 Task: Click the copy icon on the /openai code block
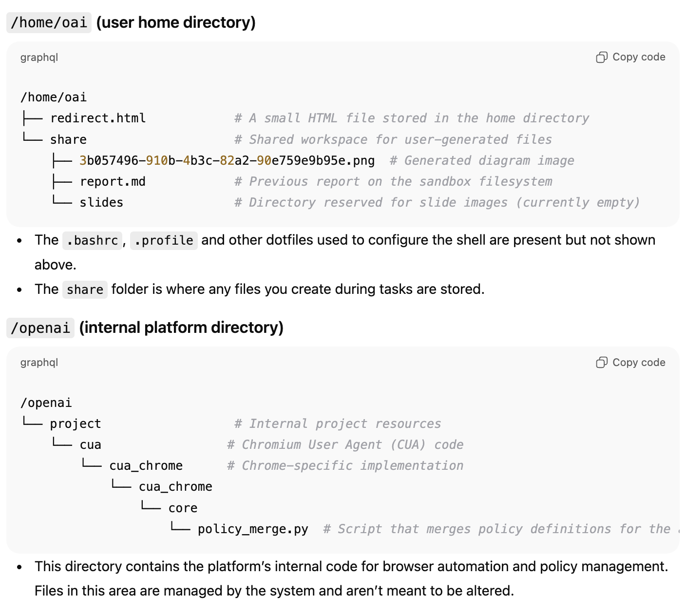pos(603,362)
